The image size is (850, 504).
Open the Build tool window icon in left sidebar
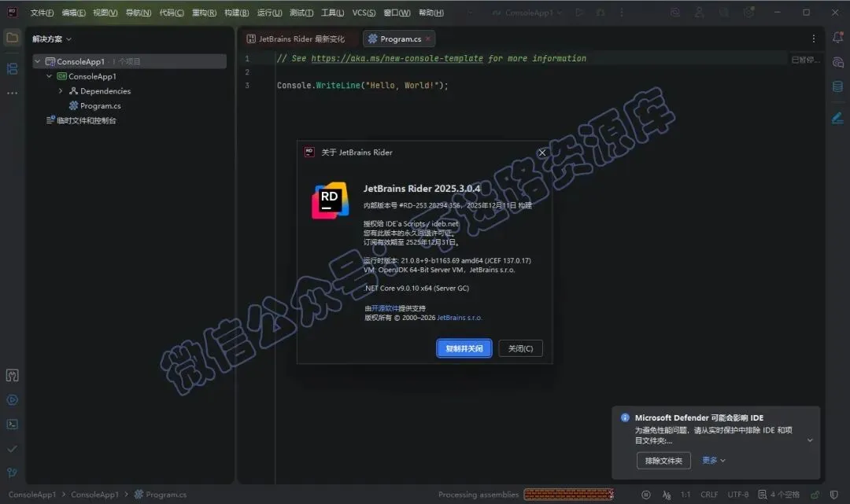click(x=12, y=375)
